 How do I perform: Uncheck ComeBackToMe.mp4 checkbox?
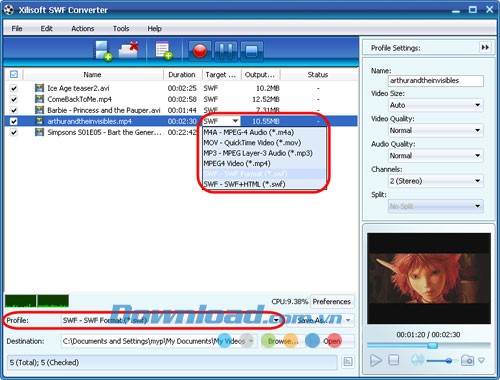[x=14, y=99]
